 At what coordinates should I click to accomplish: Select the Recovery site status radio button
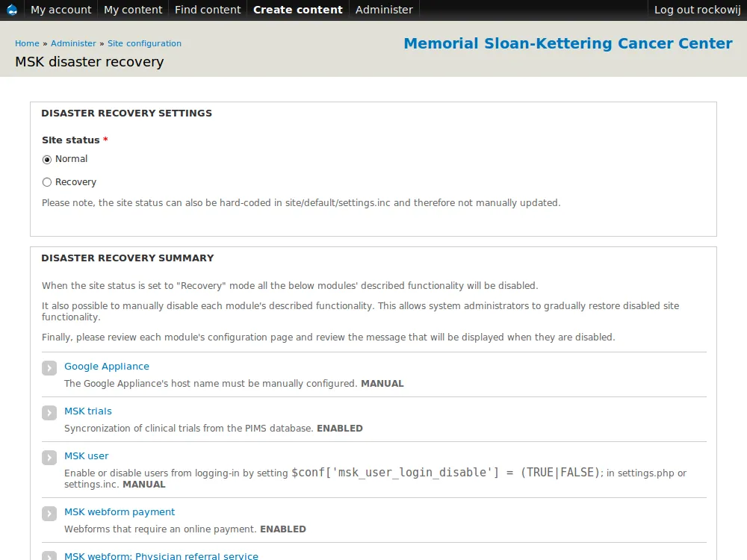(x=46, y=182)
